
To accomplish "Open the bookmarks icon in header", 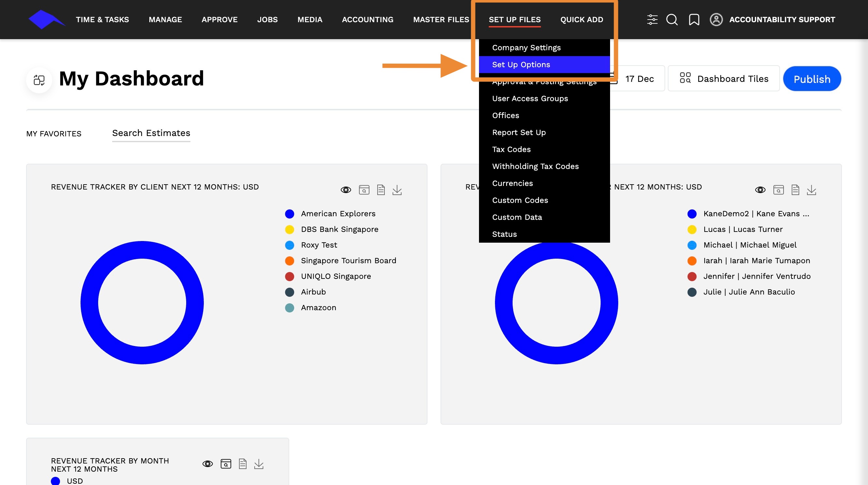I will (x=694, y=19).
